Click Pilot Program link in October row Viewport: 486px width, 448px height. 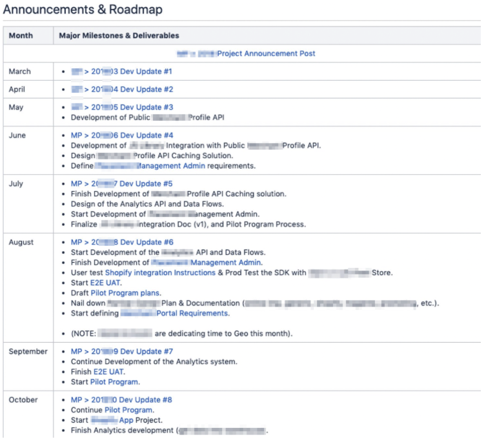(128, 410)
